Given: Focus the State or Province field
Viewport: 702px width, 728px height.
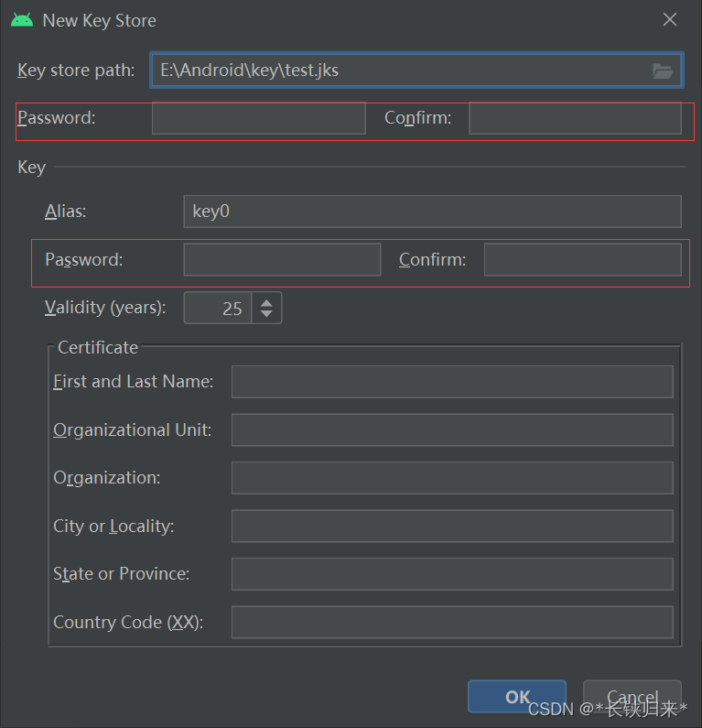Looking at the screenshot, I should (x=452, y=574).
